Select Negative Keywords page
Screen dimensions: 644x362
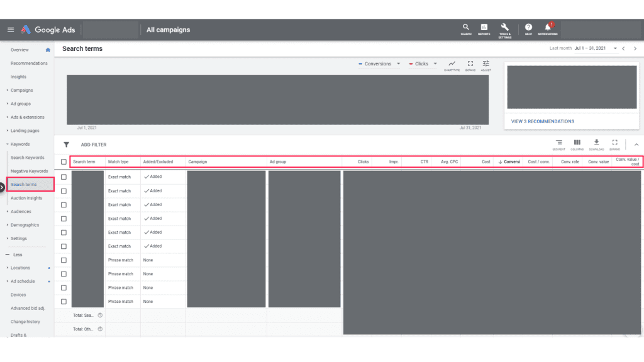pos(29,171)
